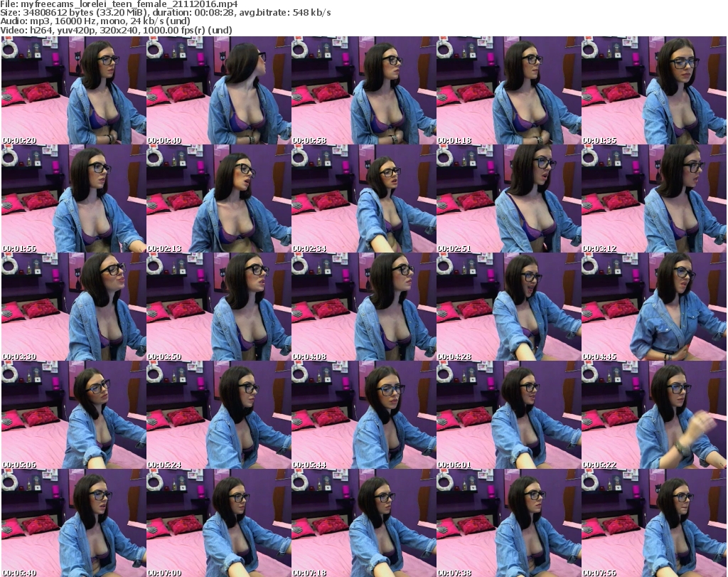The height and width of the screenshot is (577, 728).
Task: Click the thumbnail stamped 00:02:51
Action: click(x=509, y=198)
